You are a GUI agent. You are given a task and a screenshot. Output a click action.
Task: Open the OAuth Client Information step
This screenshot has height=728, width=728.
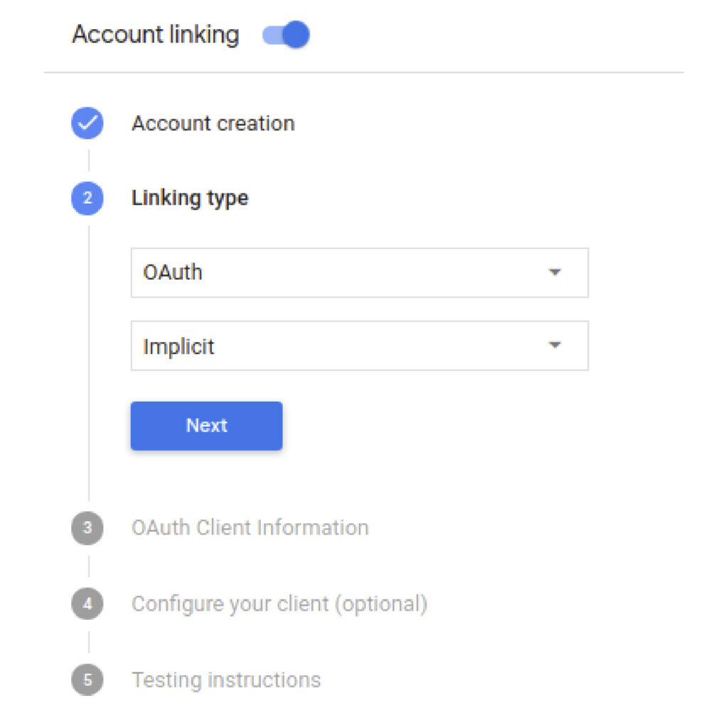(x=250, y=528)
